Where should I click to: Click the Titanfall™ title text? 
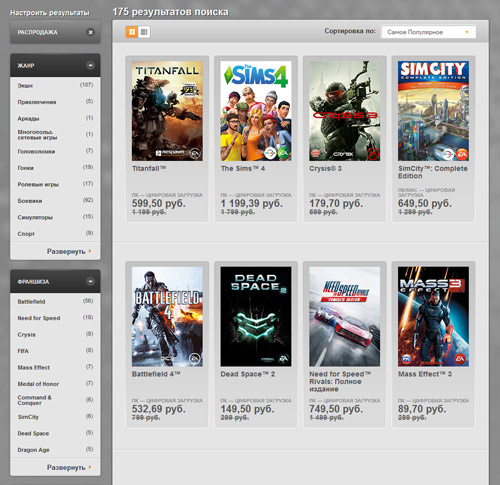[x=149, y=169]
